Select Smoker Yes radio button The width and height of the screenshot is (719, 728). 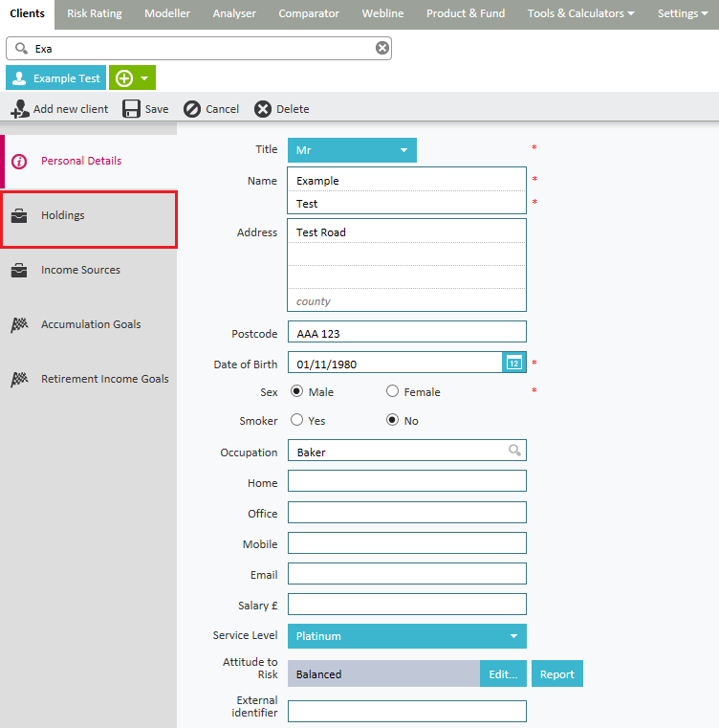[x=296, y=420]
